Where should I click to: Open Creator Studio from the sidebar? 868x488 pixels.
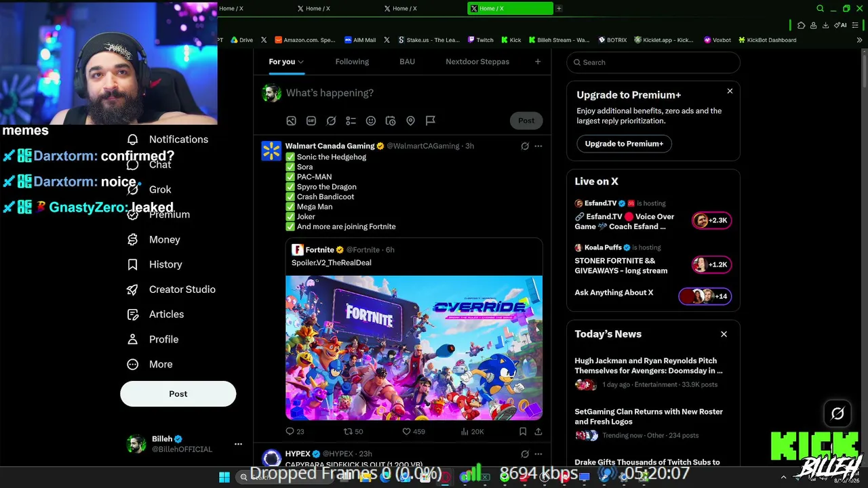tap(171, 289)
